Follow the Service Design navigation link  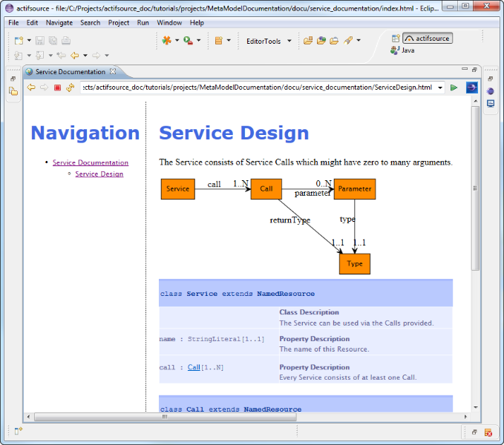coord(99,174)
